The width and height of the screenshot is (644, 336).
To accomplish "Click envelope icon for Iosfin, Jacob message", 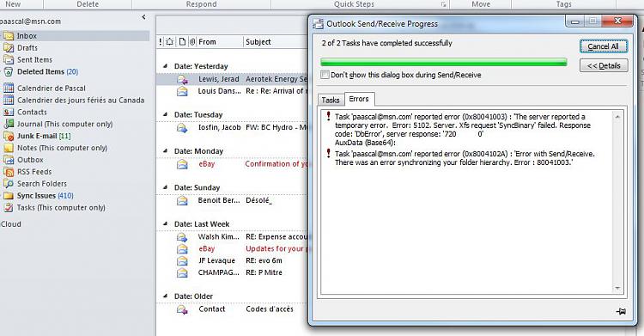I will click(182, 127).
